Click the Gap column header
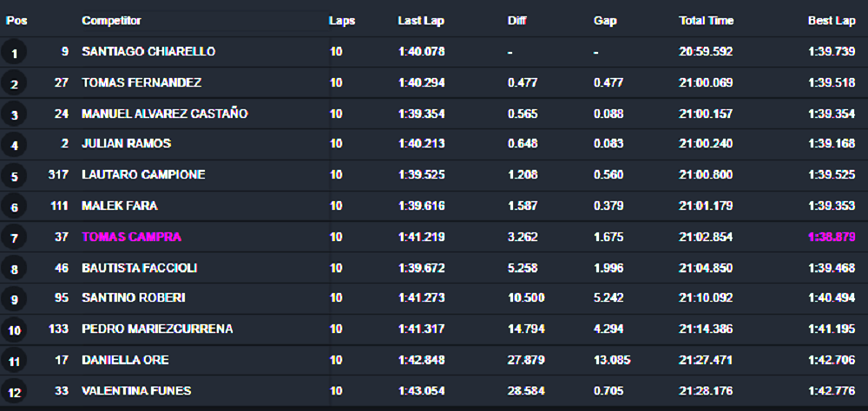The image size is (868, 411). (605, 21)
